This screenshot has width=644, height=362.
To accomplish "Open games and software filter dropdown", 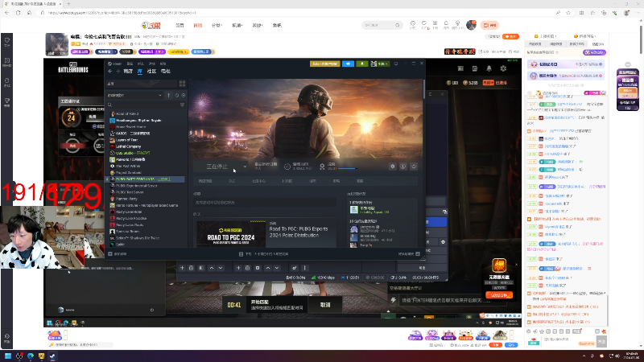I will (x=134, y=95).
